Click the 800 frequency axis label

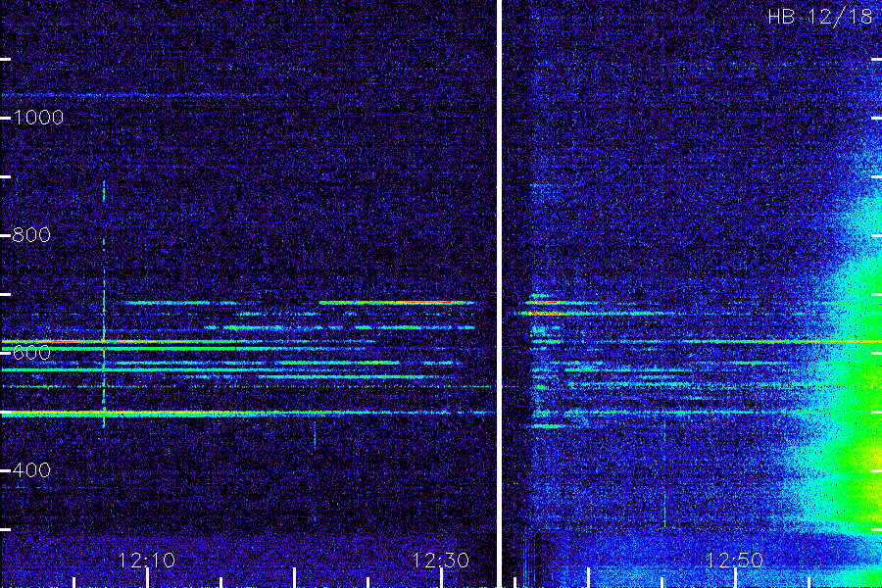click(31, 234)
